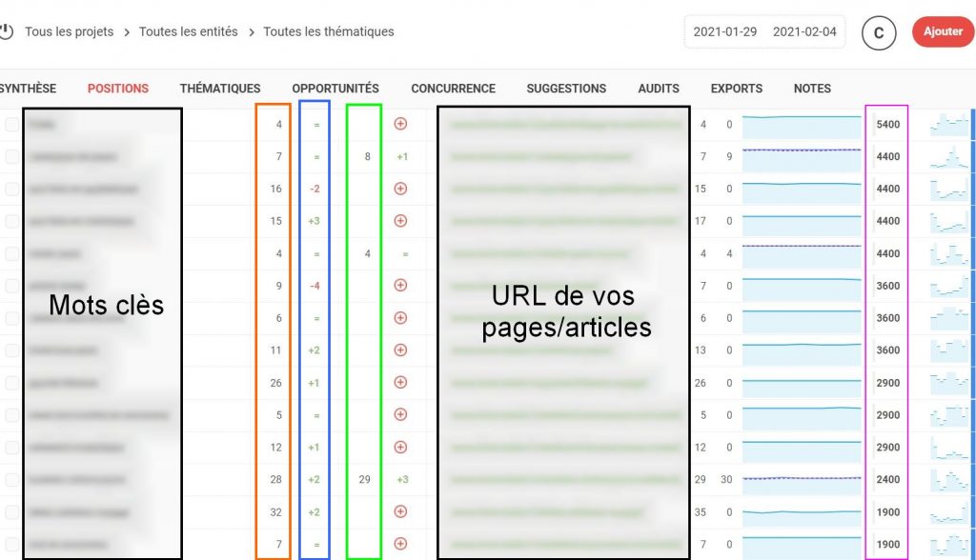Click the 2021-01-29 date range field

(x=727, y=31)
